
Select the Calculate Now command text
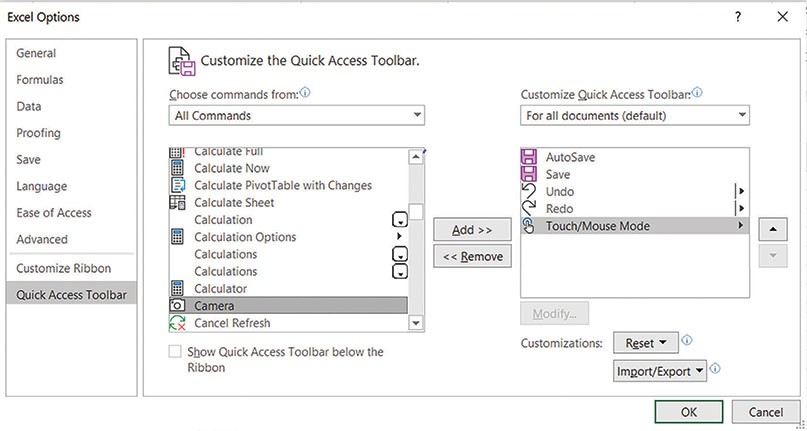click(x=232, y=168)
